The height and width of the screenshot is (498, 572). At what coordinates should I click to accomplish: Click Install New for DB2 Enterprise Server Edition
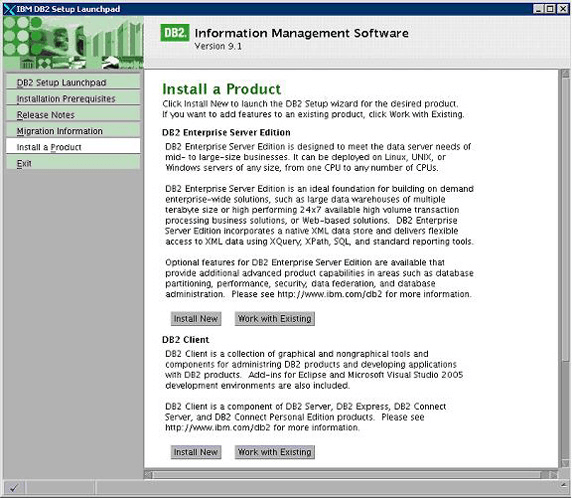pyautogui.click(x=196, y=319)
